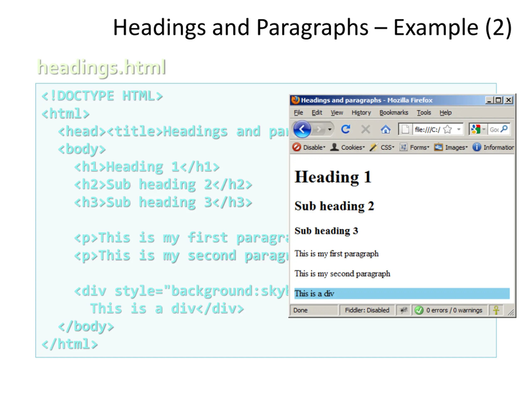Viewport: 532px width, 399px height.
Task: Click 'This is my first paragraph' text
Action: (336, 254)
